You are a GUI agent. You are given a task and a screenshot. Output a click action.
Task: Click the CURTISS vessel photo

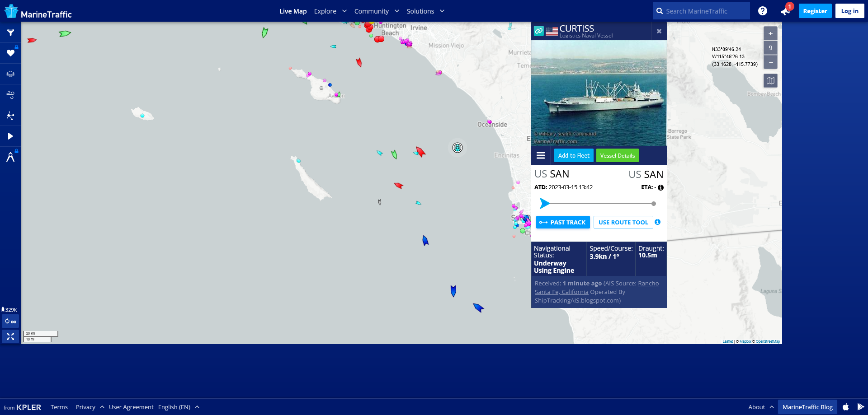click(x=599, y=93)
